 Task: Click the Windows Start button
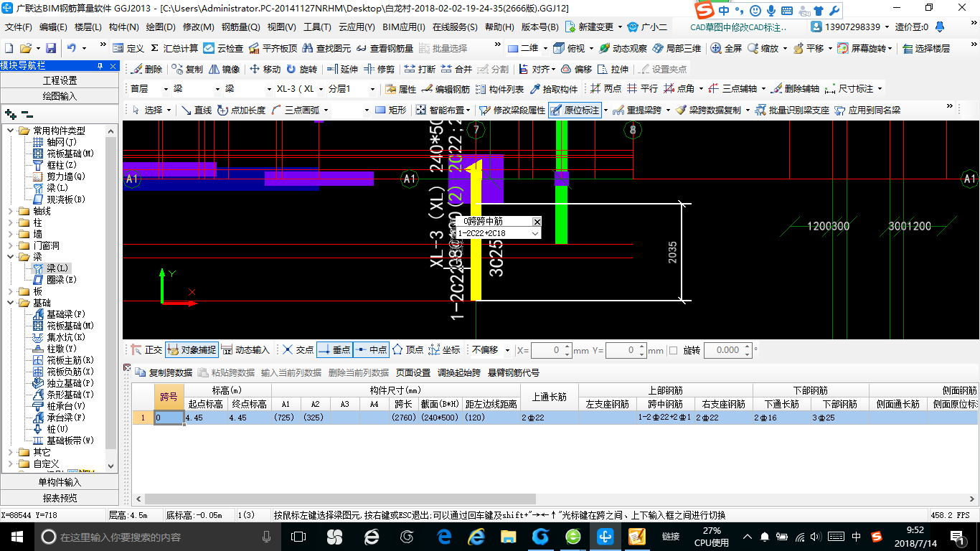click(x=17, y=536)
